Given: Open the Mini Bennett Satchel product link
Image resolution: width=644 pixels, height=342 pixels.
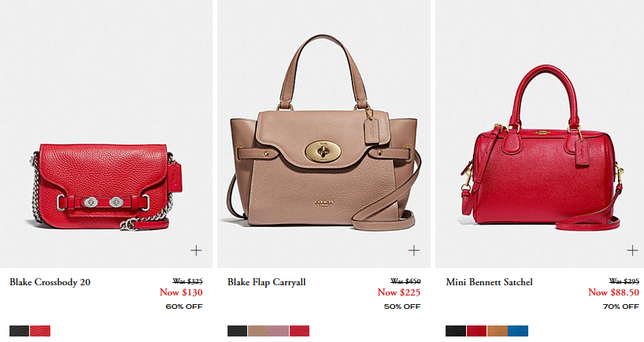Looking at the screenshot, I should 490,282.
